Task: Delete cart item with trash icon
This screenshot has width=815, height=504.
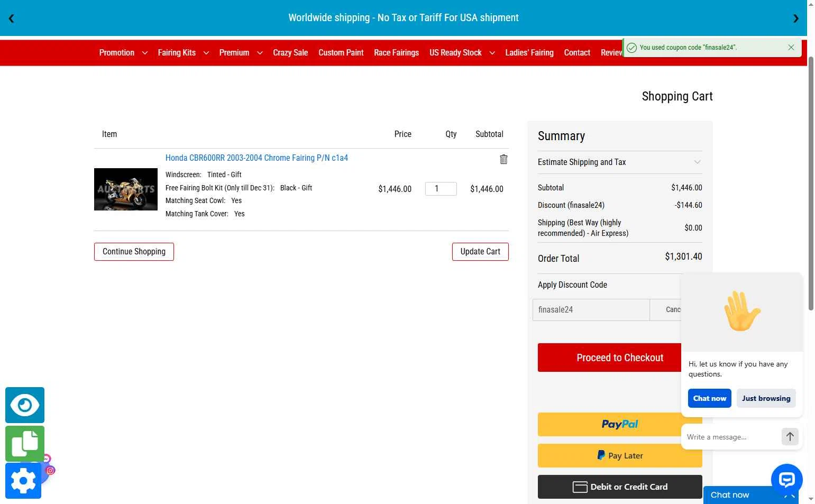Action: point(503,159)
